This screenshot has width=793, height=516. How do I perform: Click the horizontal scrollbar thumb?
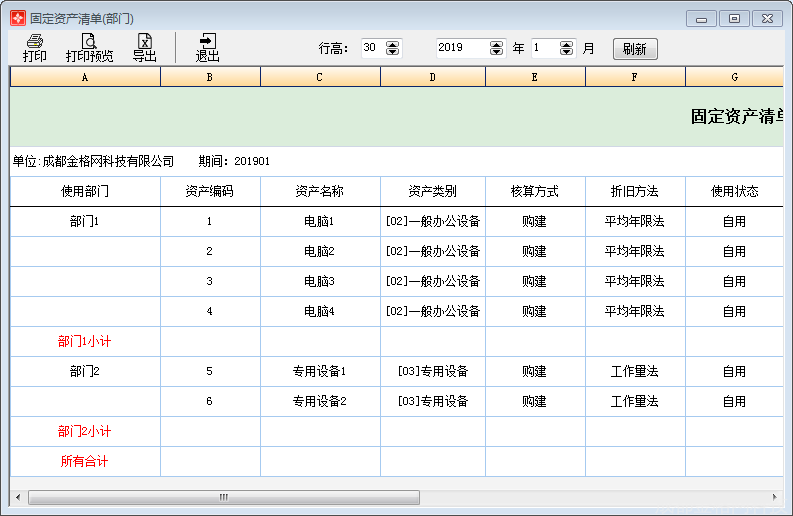tap(223, 497)
